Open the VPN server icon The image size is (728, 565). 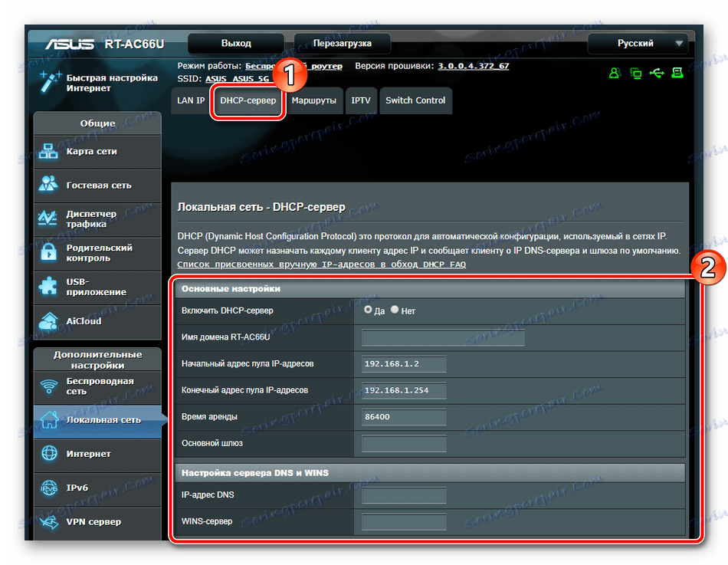pos(49,522)
